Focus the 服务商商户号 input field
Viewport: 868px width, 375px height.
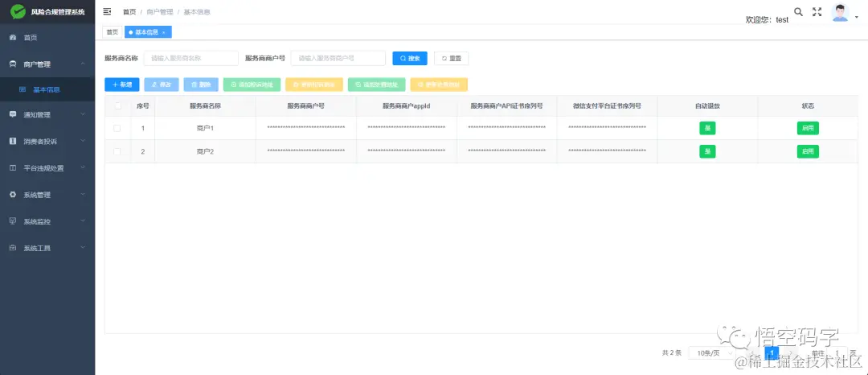coord(338,58)
